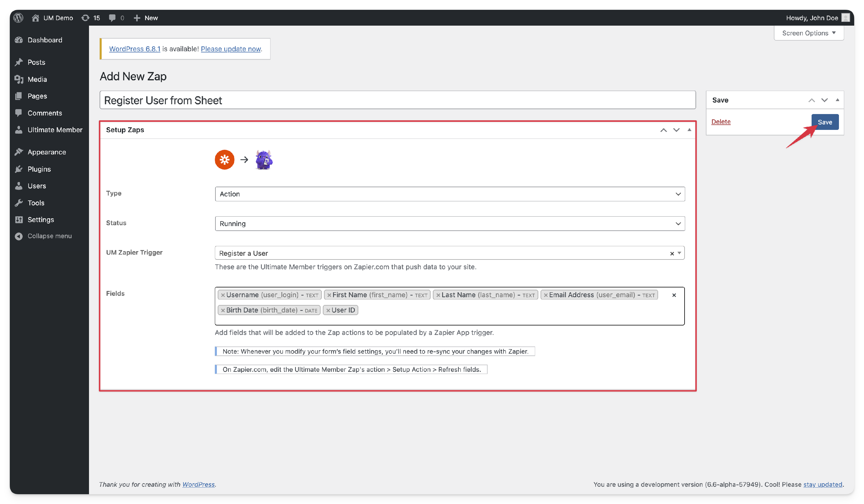Click the orange Zapier logo icon
Screen dimensions: 864x504
(225, 160)
